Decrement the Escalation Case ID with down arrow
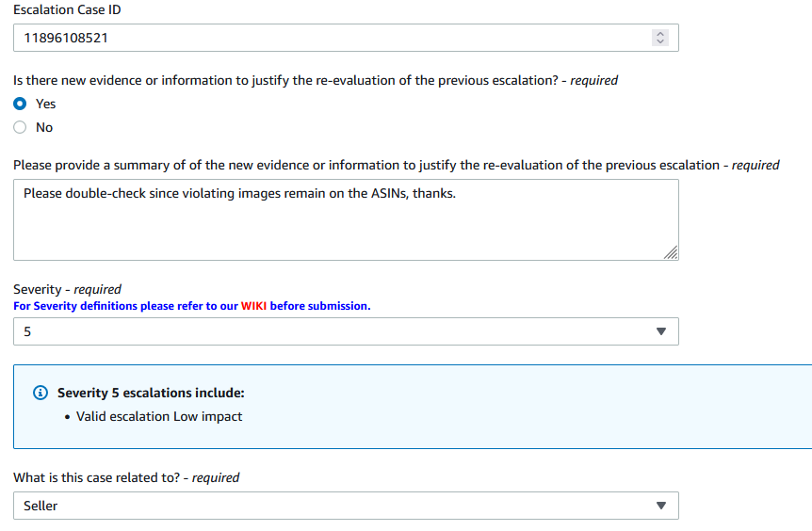This screenshot has height=531, width=812. pyautogui.click(x=659, y=42)
